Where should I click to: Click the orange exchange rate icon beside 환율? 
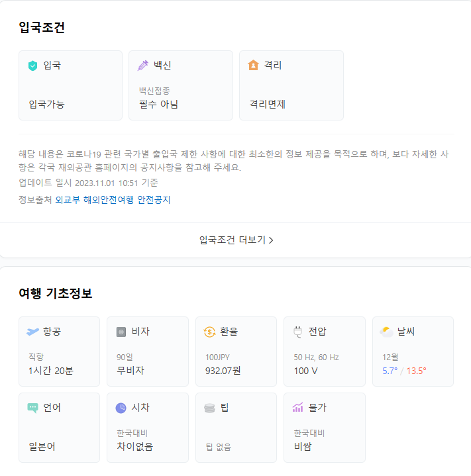(209, 332)
